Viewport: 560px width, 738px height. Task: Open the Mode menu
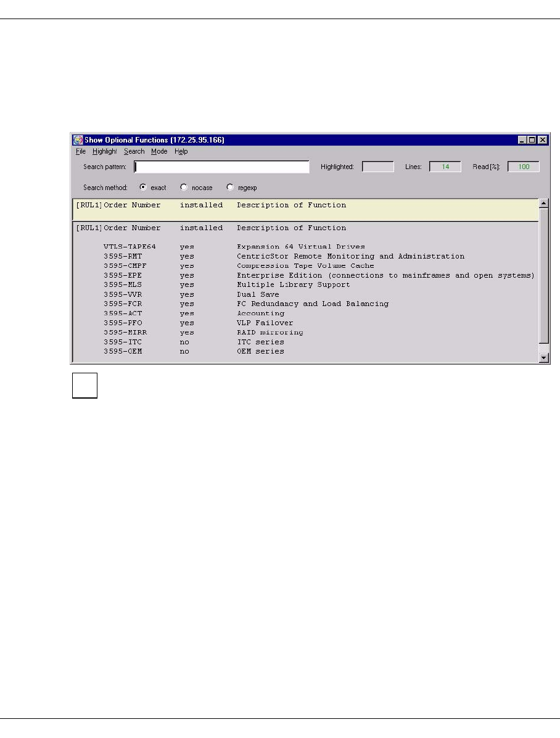click(159, 152)
